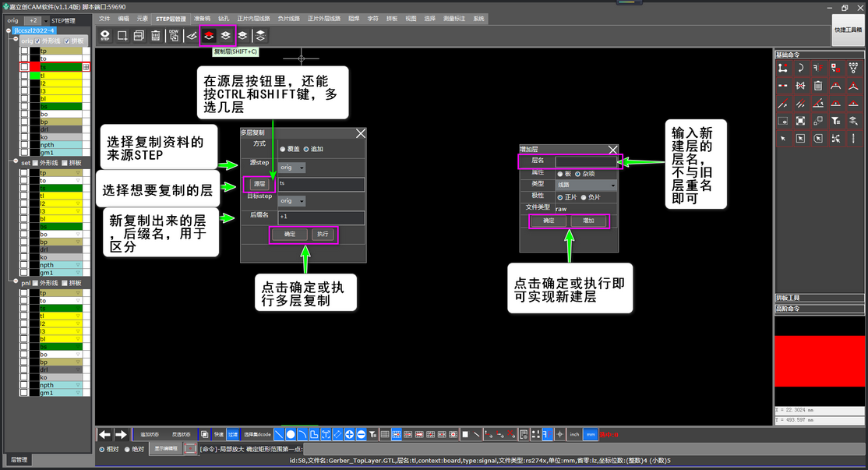Collapse the jlccszl2022-4 tree node
Image resolution: width=868 pixels, height=470 pixels.
pos(9,30)
